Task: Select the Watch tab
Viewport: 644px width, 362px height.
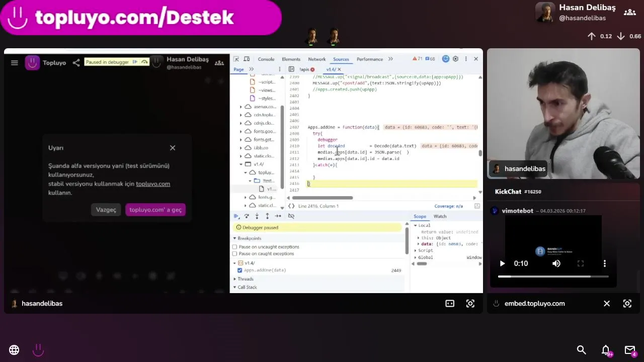Action: click(440, 217)
